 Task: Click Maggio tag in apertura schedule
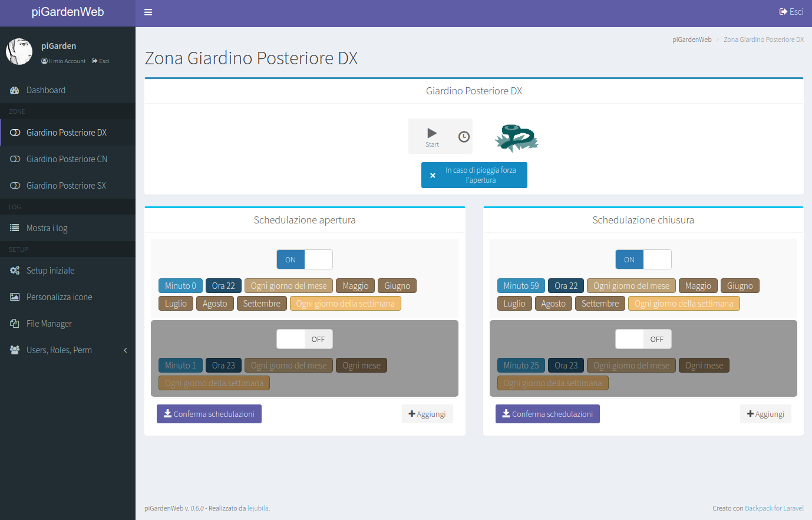coord(355,286)
